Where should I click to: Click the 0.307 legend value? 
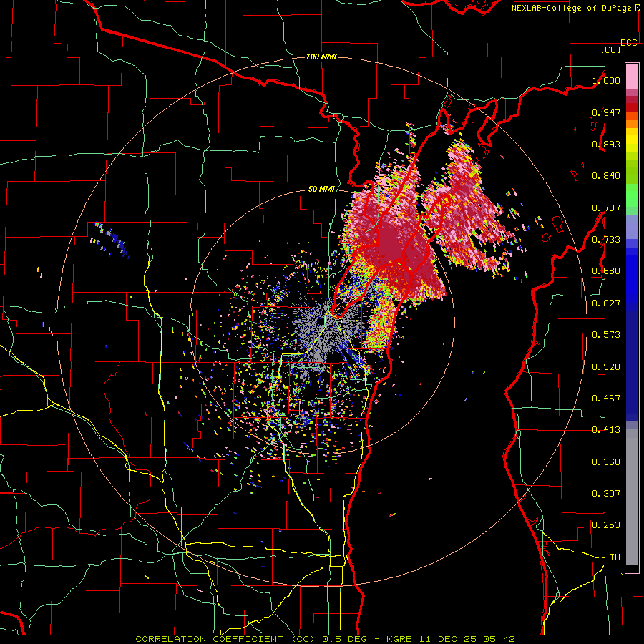click(x=606, y=494)
